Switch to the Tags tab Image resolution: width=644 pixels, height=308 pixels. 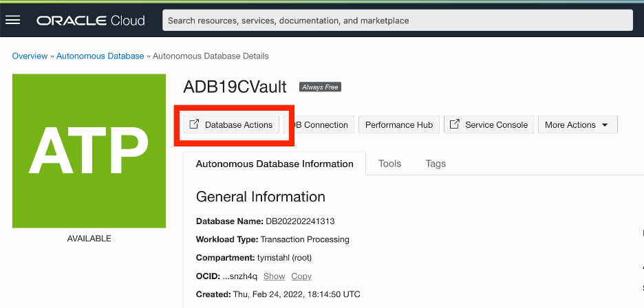click(436, 164)
